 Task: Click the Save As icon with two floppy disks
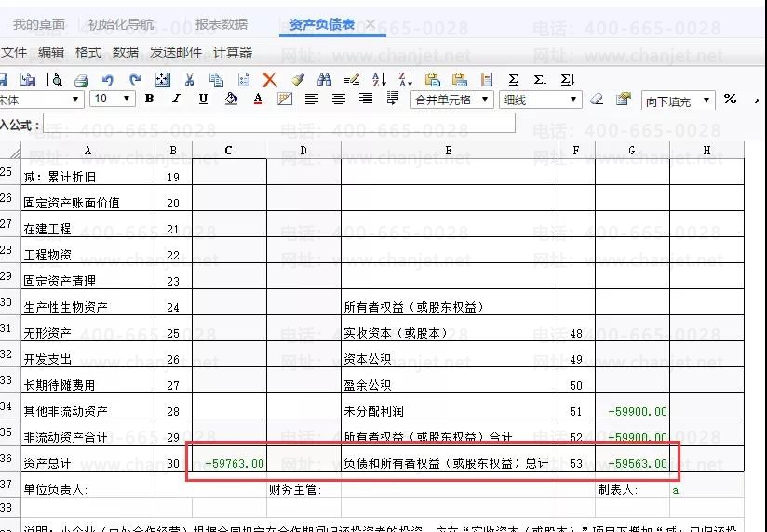click(x=28, y=79)
